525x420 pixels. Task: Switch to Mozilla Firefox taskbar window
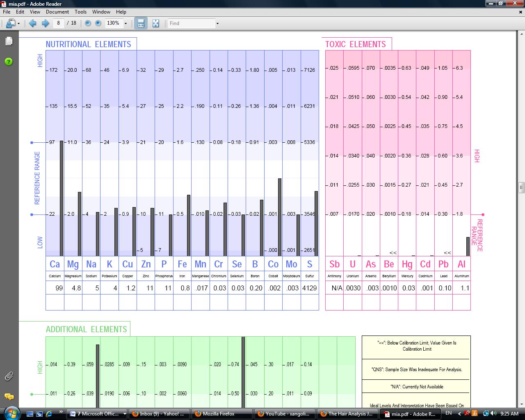[x=222, y=414]
